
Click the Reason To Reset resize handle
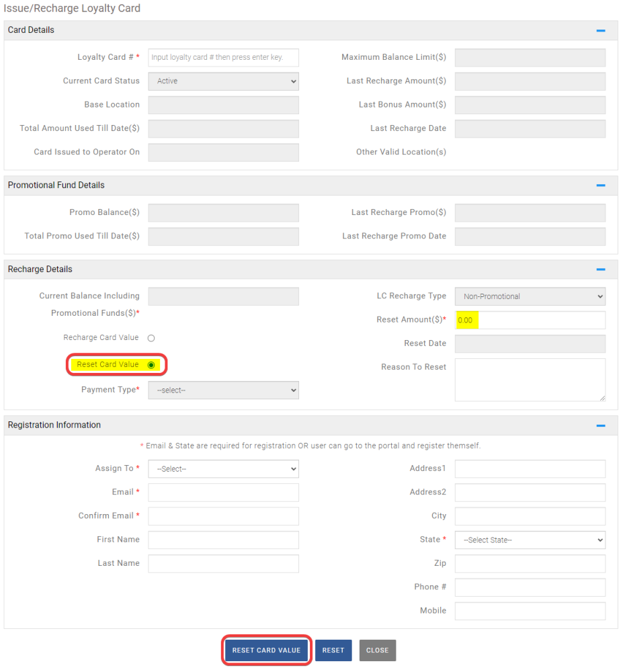(x=602, y=398)
